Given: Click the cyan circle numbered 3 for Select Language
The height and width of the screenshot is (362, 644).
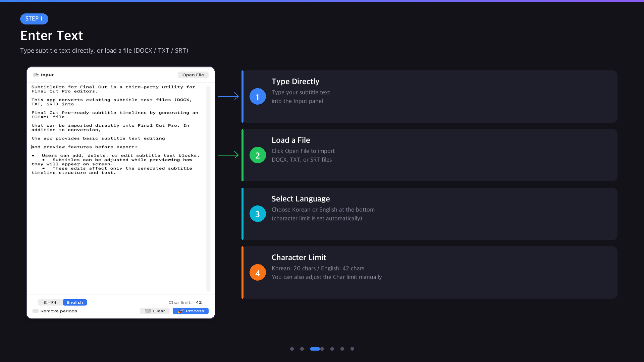Looking at the screenshot, I should (x=258, y=214).
